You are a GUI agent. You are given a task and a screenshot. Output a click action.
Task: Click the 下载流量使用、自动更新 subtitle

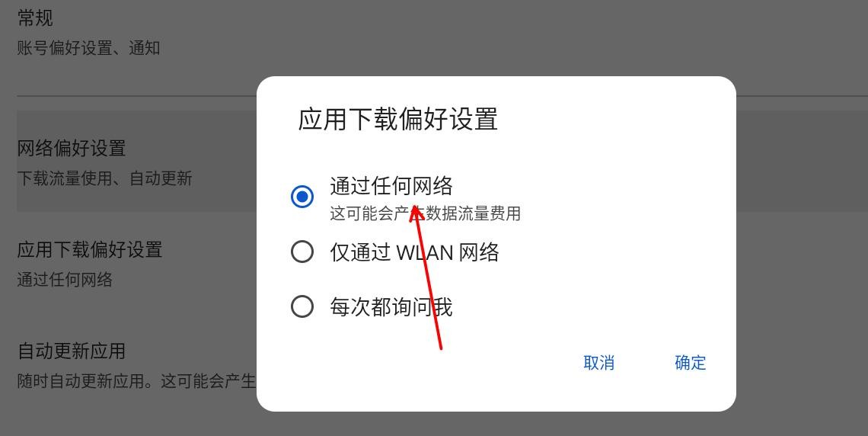point(104,178)
